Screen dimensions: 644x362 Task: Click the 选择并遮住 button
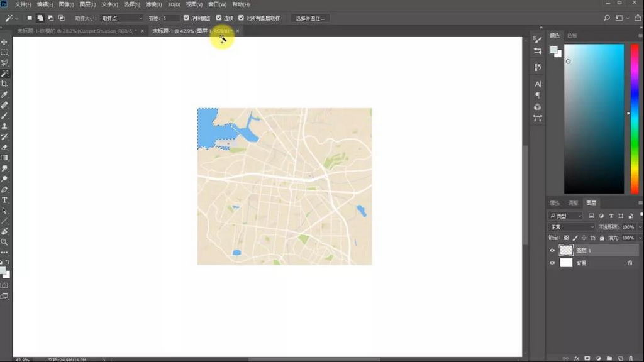click(x=310, y=18)
